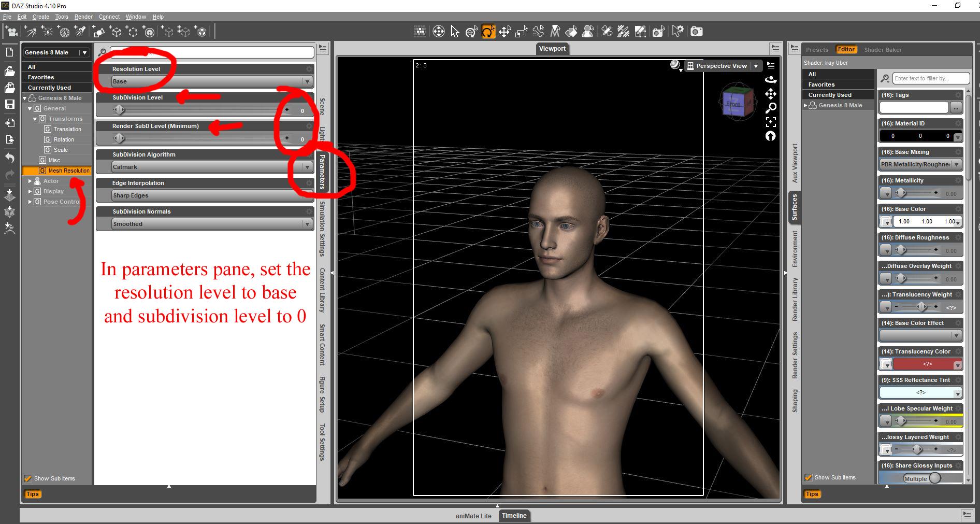Expand Genesis 8 Male in Surfaces list
The image size is (980, 524).
pos(805,105)
